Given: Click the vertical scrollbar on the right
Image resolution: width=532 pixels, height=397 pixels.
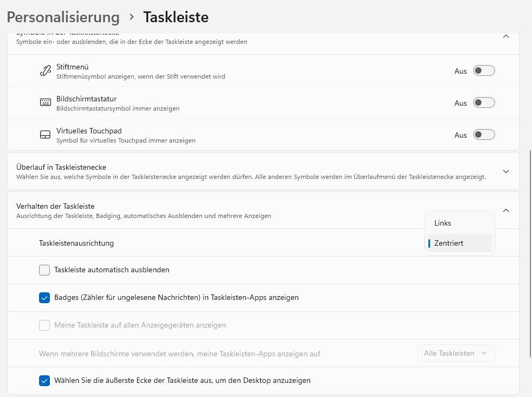Looking at the screenshot, I should tap(530, 252).
